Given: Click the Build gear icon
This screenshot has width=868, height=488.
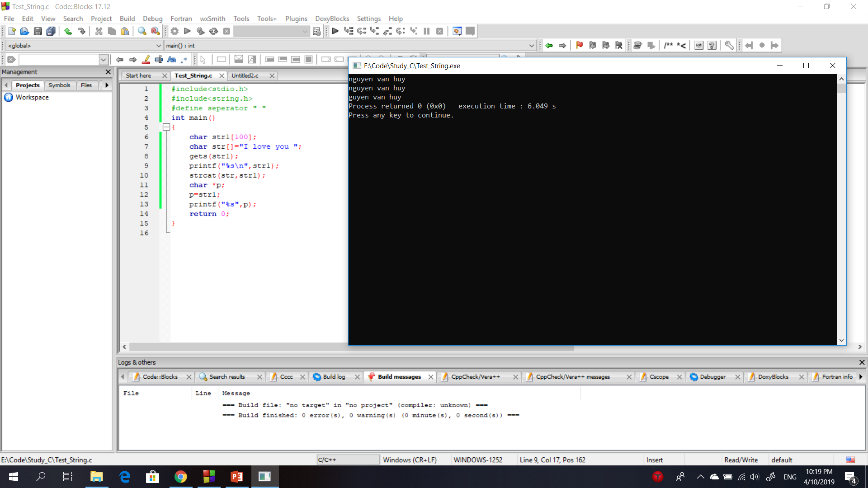Looking at the screenshot, I should 175,31.
